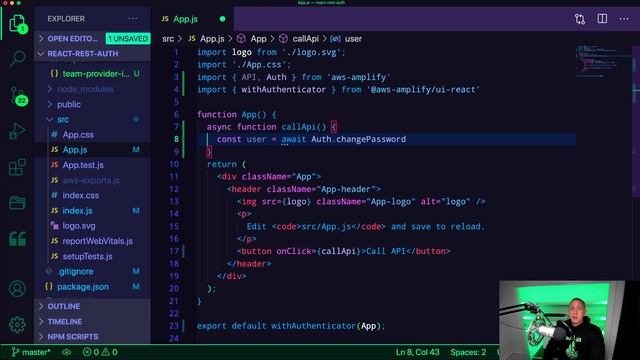Split the editor to the right

click(602, 19)
